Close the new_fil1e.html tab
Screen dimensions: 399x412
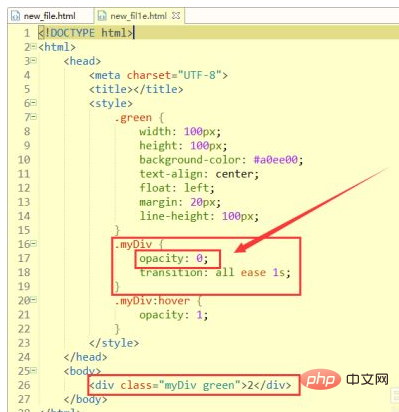[176, 15]
